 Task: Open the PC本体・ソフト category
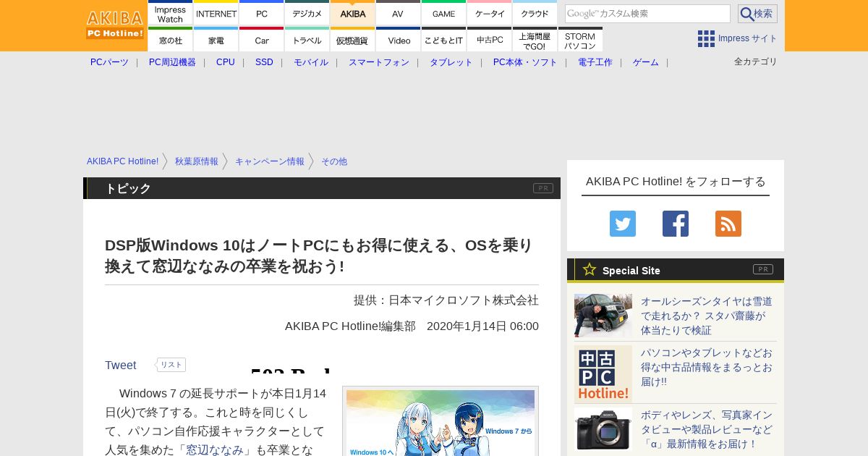[525, 62]
